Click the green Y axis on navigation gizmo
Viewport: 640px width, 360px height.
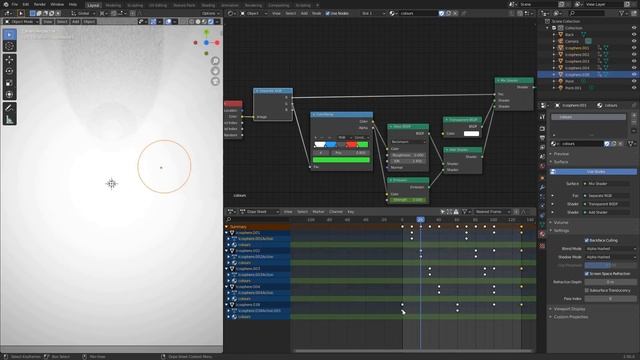click(x=207, y=32)
